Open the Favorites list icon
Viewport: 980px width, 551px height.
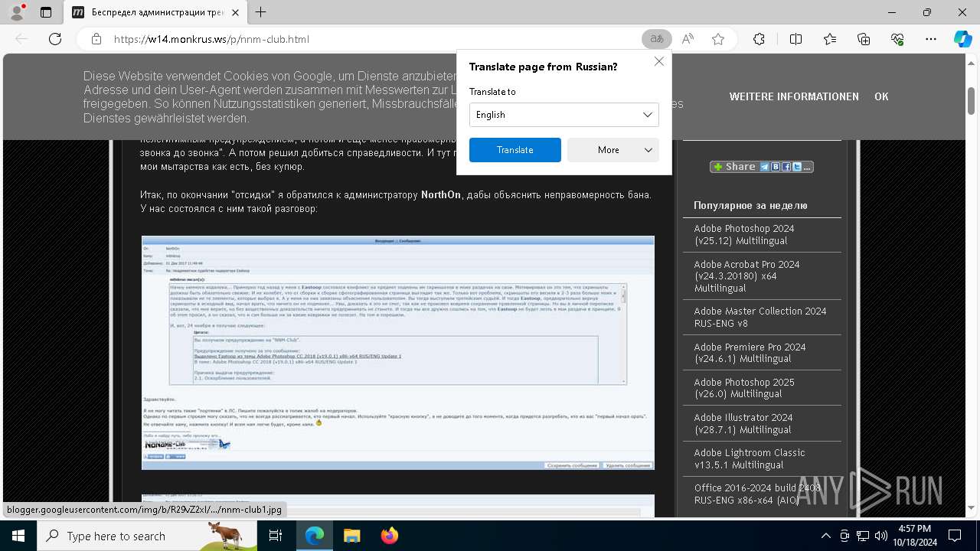[830, 39]
